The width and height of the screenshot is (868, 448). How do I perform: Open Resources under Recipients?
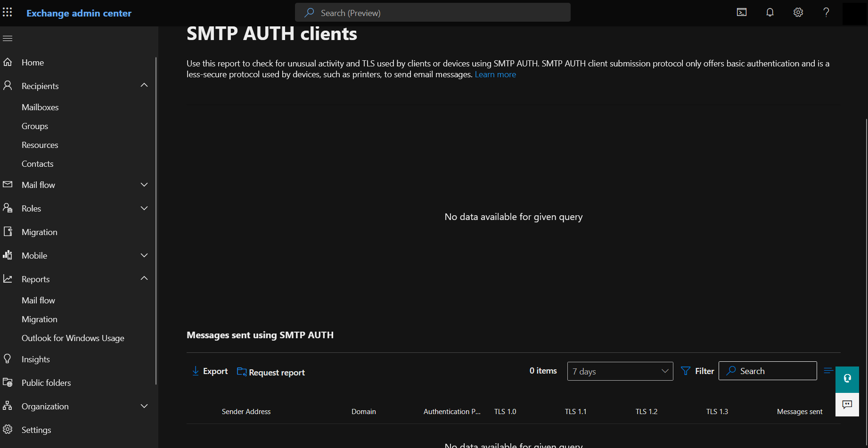[x=40, y=145]
